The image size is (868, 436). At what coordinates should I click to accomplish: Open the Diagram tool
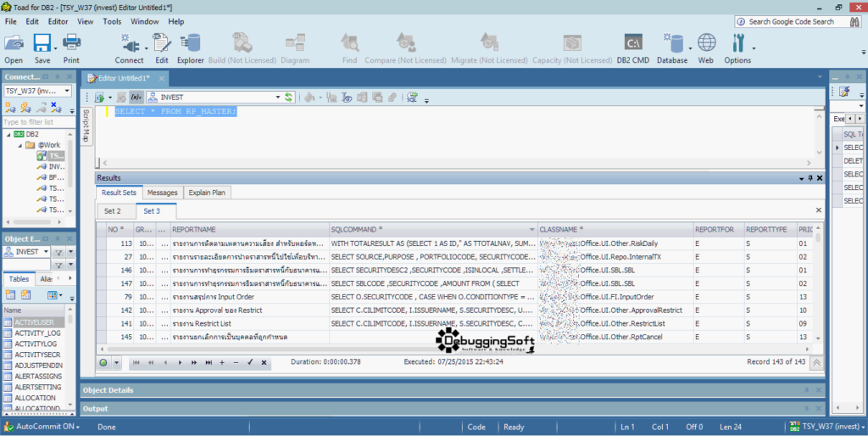point(295,48)
